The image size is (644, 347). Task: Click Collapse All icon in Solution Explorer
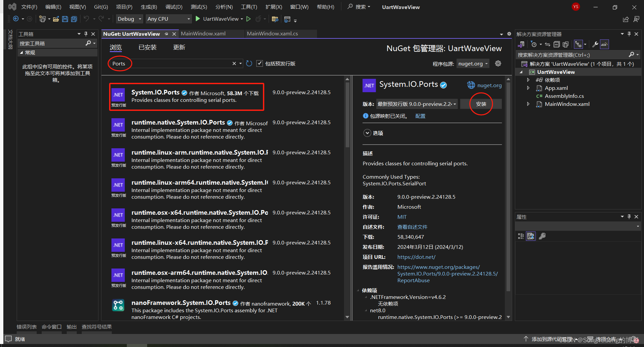coord(557,44)
